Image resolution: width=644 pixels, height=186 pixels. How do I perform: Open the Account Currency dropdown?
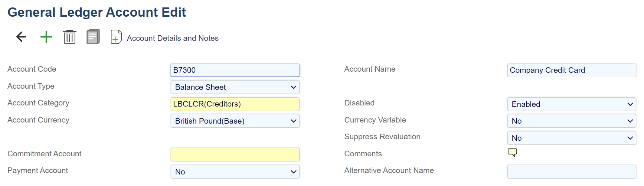pyautogui.click(x=235, y=121)
